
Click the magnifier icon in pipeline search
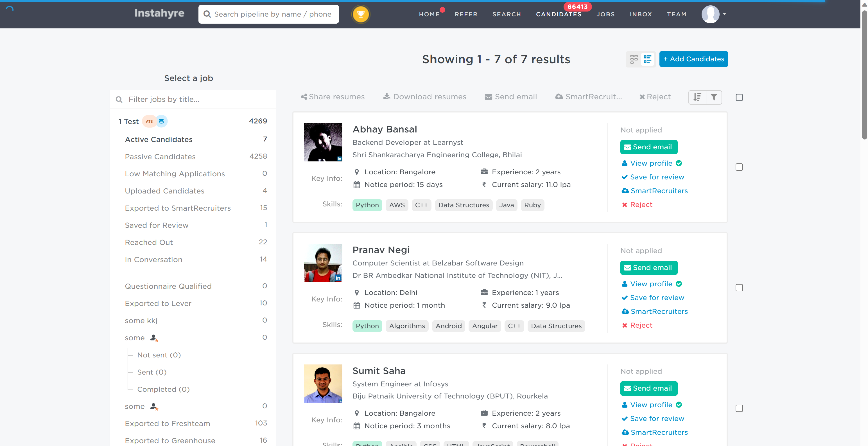click(x=207, y=14)
